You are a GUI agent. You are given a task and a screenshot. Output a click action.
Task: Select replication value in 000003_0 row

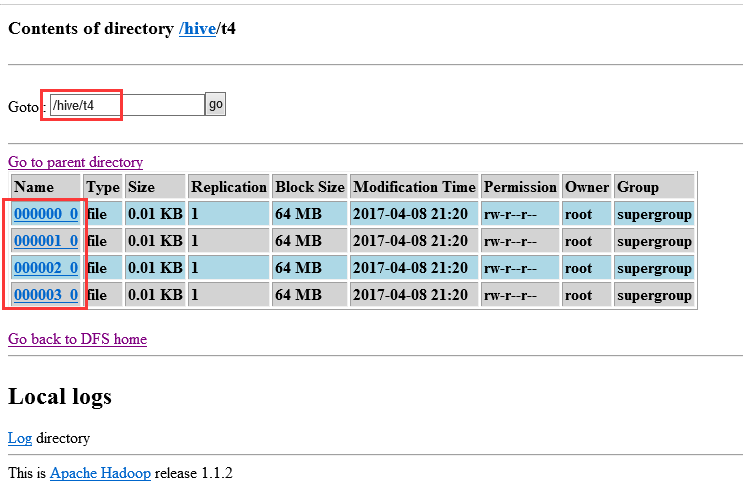point(228,295)
